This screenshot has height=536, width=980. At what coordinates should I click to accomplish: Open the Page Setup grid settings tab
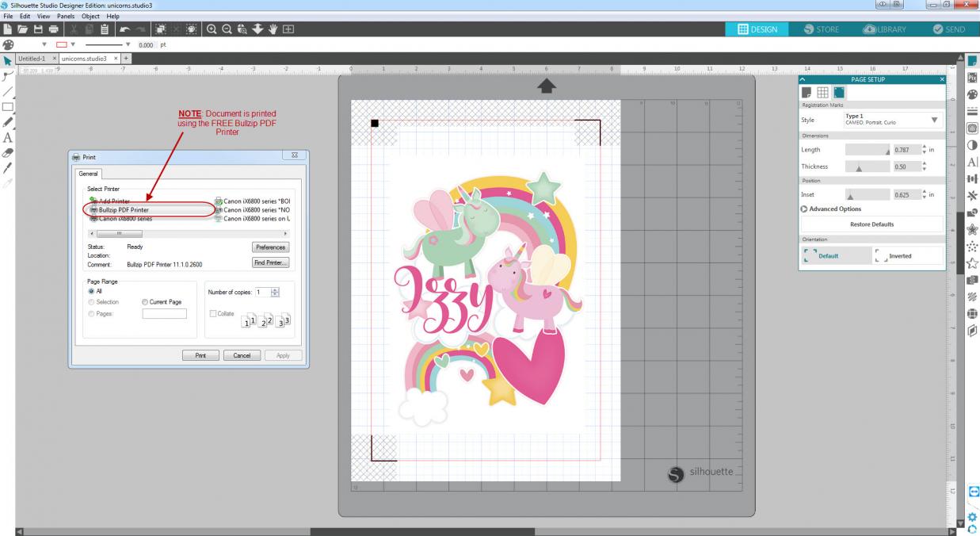pos(823,93)
